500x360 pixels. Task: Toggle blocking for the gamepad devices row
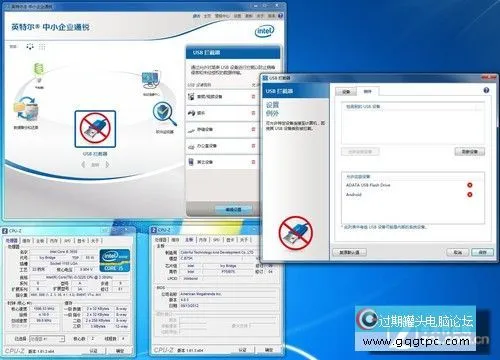point(253,113)
